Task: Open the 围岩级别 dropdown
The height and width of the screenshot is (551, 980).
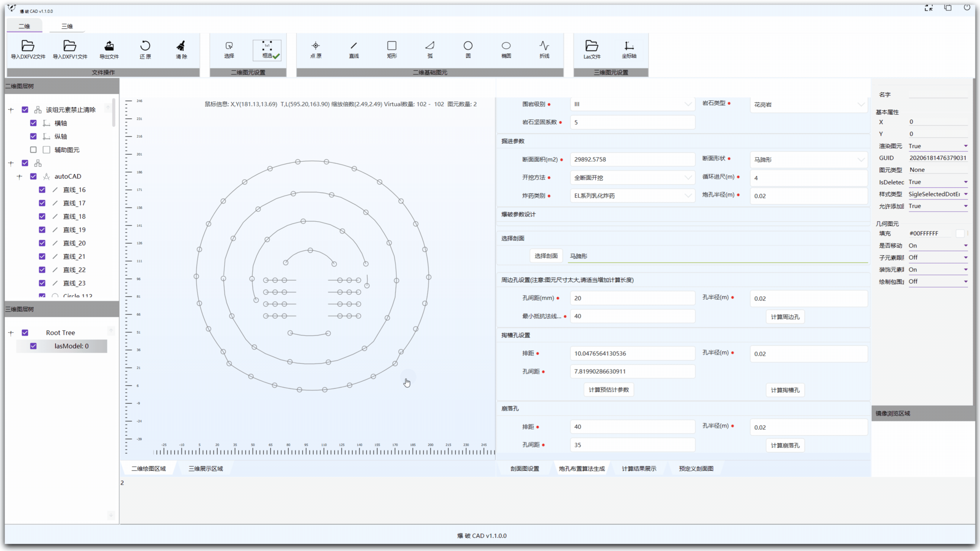Action: click(633, 104)
